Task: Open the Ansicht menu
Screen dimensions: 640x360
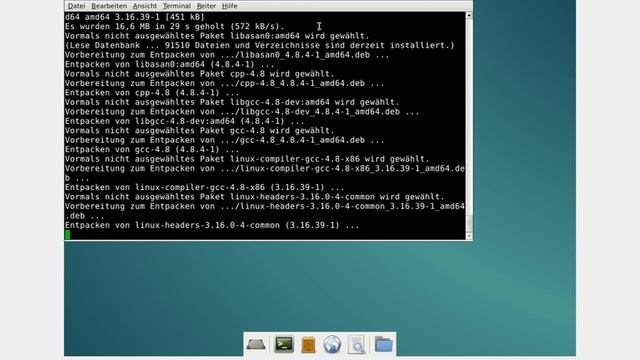Action: [x=144, y=6]
